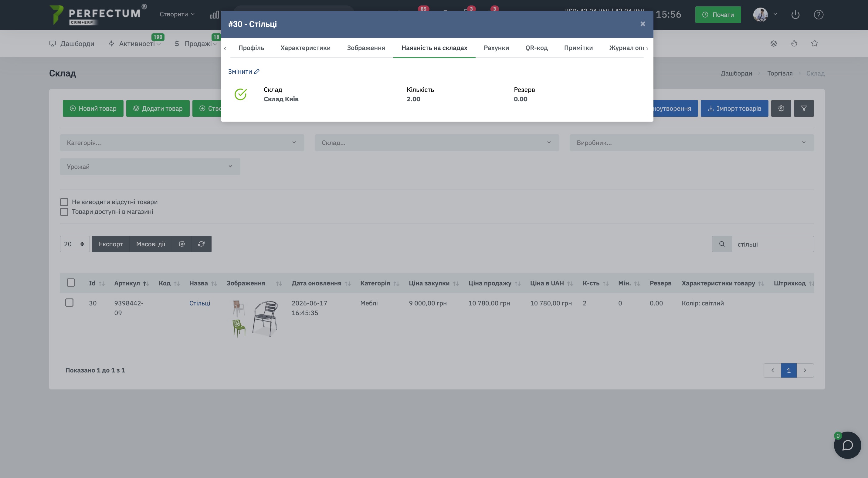Image resolution: width=868 pixels, height=478 pixels.
Task: Open the chat bubble widget
Action: [847, 445]
